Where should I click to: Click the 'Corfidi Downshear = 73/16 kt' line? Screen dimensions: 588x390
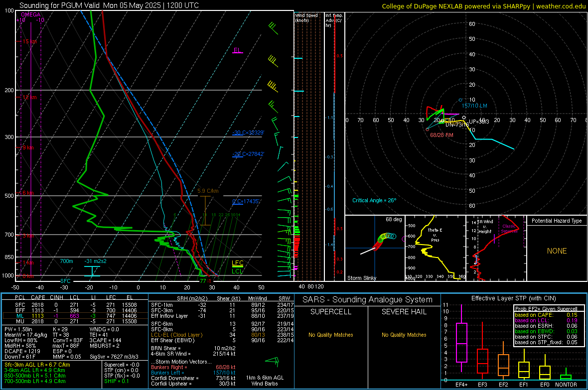193,378
